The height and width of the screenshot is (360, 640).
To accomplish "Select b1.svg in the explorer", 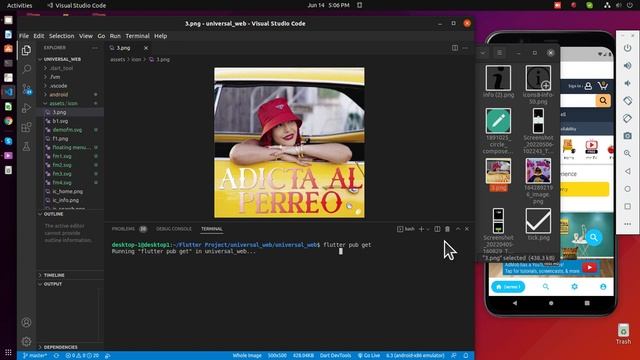I will 60,121.
